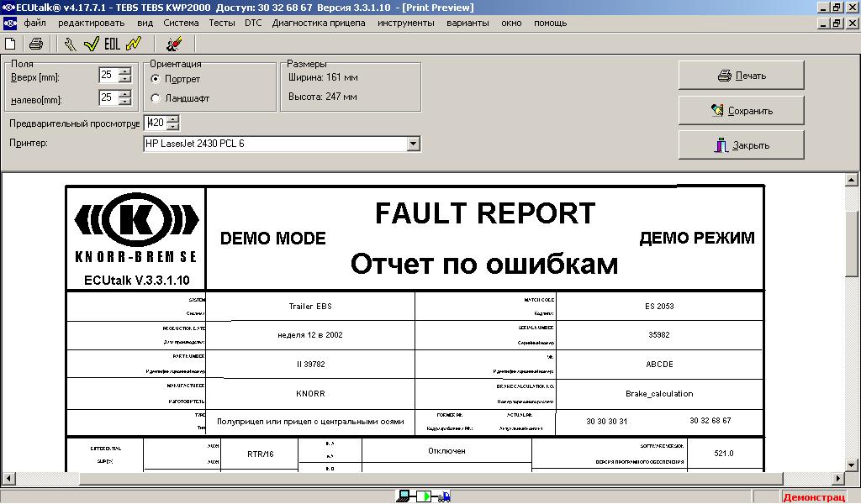The image size is (861, 504).
Task: Open the файл menu
Action: click(x=35, y=23)
